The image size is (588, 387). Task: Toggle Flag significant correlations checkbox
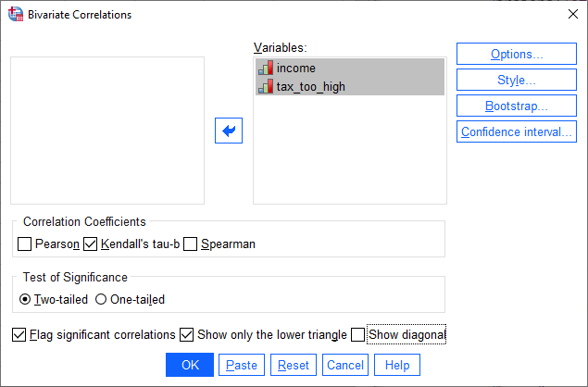19,334
